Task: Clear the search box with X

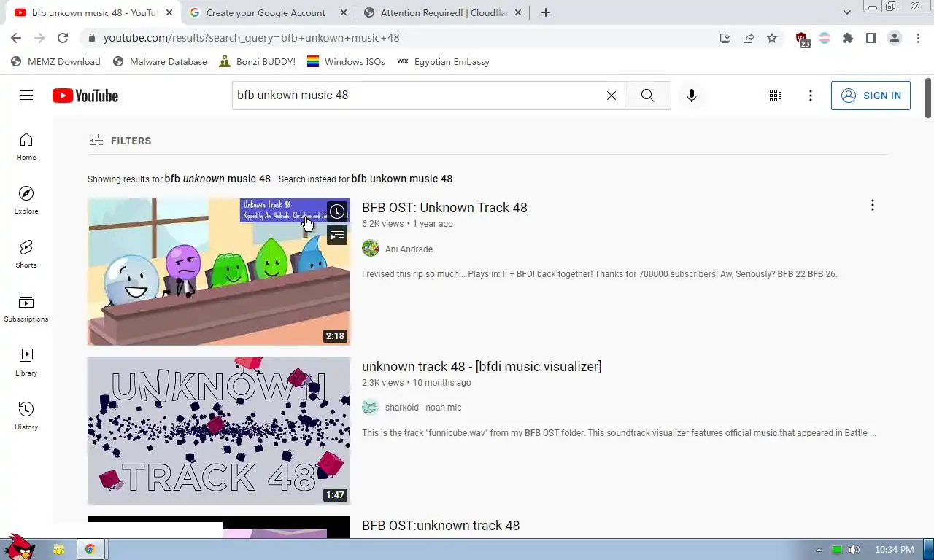Action: [x=611, y=96]
